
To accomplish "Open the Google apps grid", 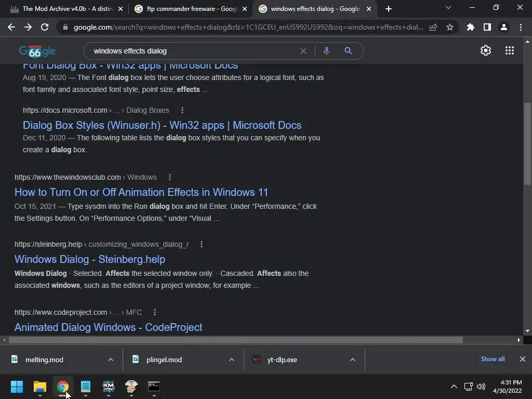I will pyautogui.click(x=510, y=50).
